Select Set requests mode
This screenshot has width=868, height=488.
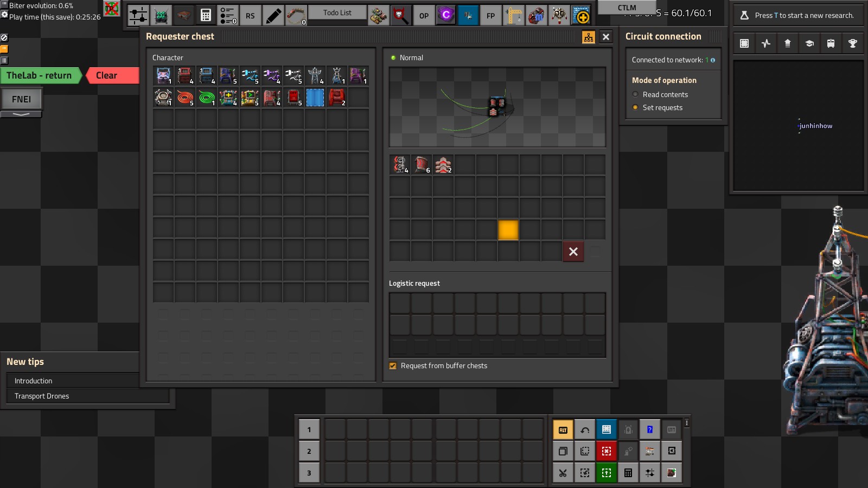[x=635, y=107]
